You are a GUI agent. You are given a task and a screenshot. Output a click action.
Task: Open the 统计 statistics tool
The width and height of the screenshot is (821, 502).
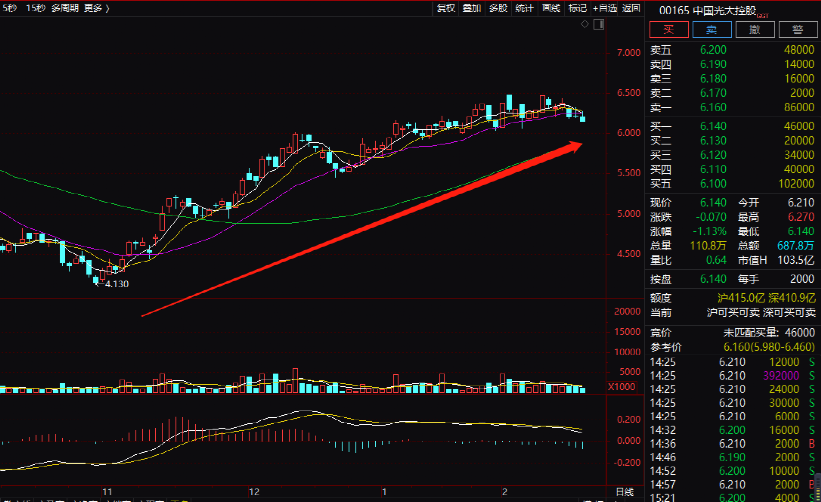coord(524,8)
